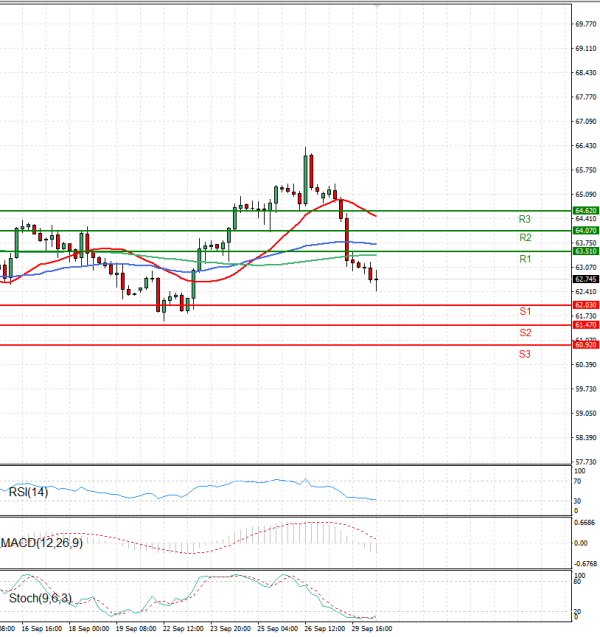600x637 pixels.
Task: Select the green 63.510 price tag
Action: click(586, 251)
